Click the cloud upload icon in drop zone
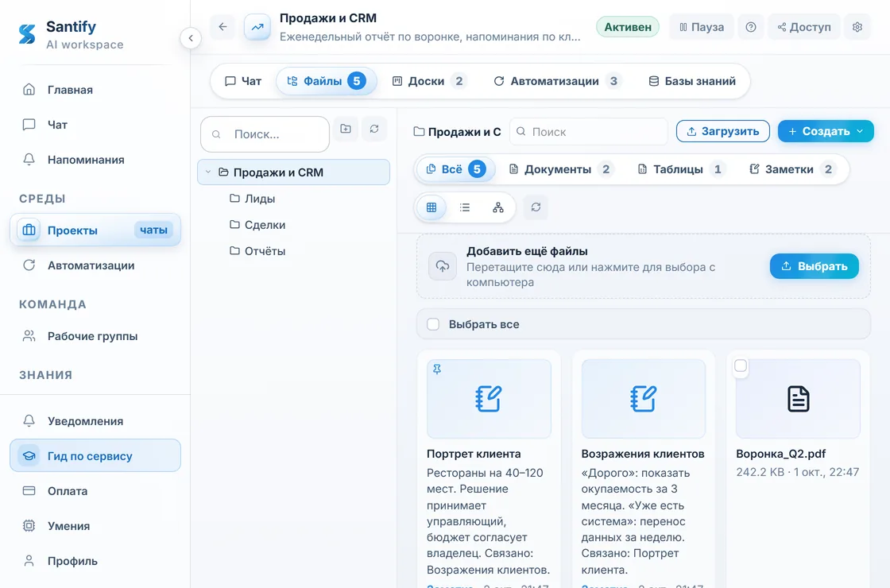The image size is (890, 588). [442, 266]
